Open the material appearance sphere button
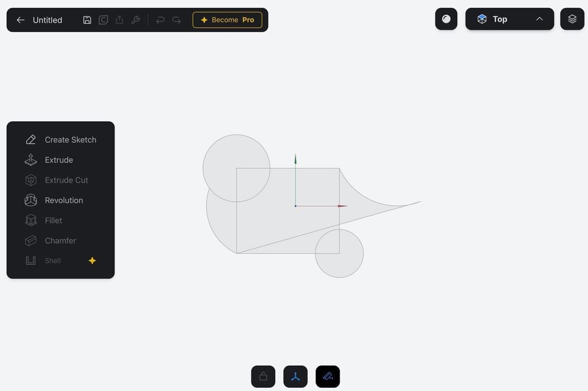Screen dimensions: 588x391 tap(446, 19)
